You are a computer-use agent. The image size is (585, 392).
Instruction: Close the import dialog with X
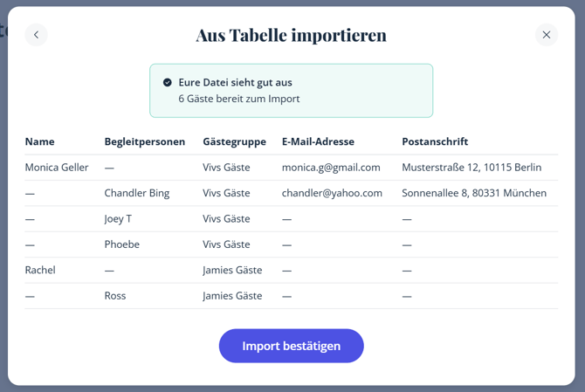(x=547, y=35)
